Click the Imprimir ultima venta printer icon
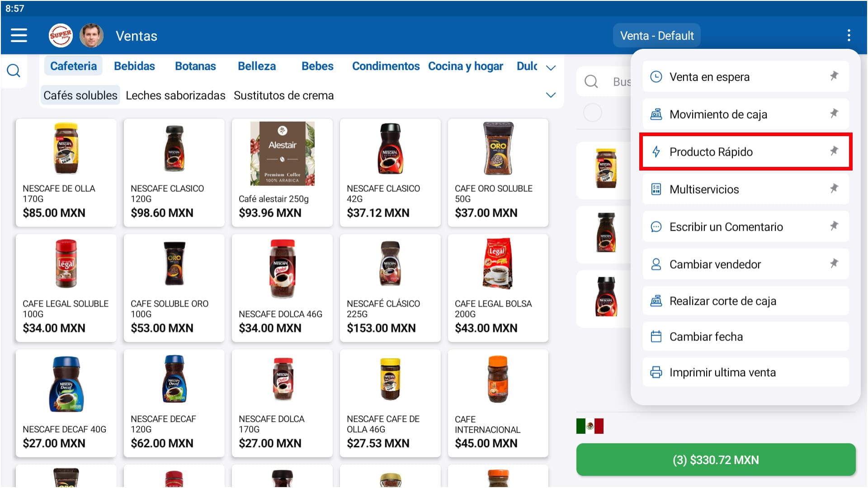This screenshot has width=868, height=488. [x=656, y=372]
